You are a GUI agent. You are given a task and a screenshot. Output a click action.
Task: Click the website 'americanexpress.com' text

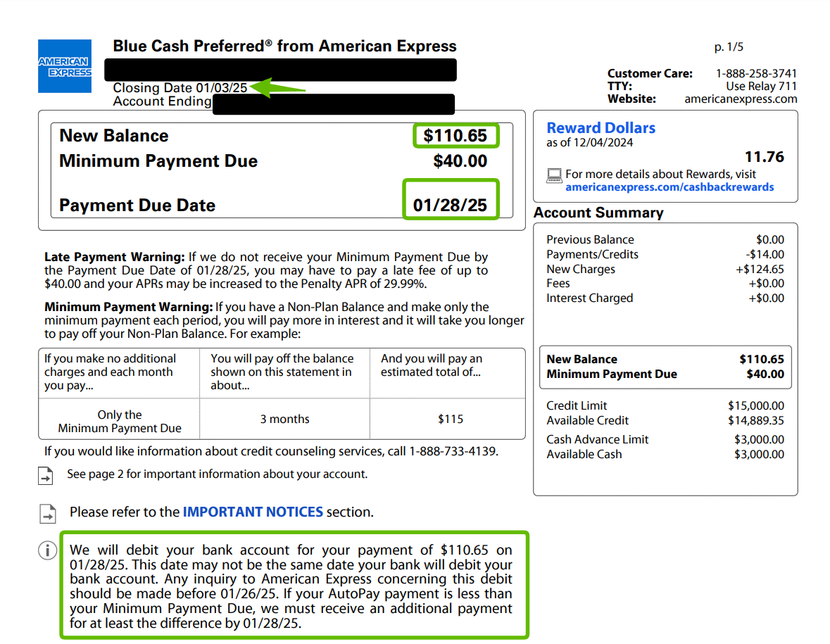click(741, 99)
